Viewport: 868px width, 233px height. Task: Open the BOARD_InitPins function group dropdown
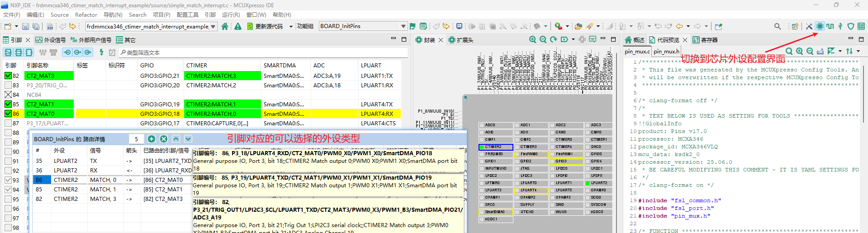[x=403, y=26]
